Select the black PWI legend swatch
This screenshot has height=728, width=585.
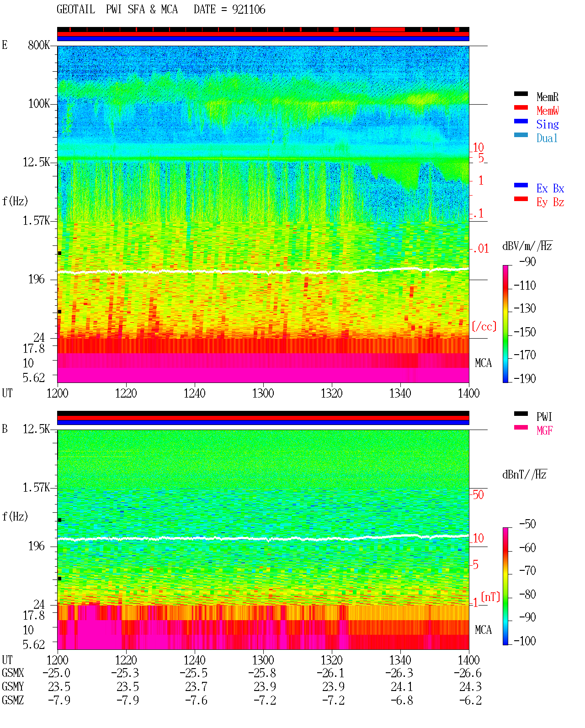521,414
